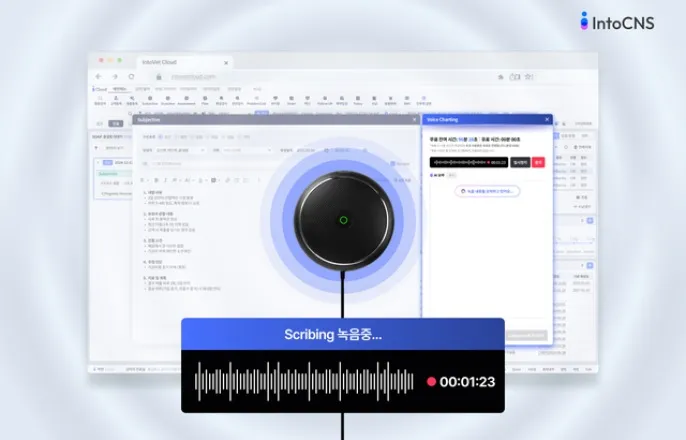The height and width of the screenshot is (440, 686).
Task: Click the Voice Charting recording waveform bar
Action: pos(469,162)
